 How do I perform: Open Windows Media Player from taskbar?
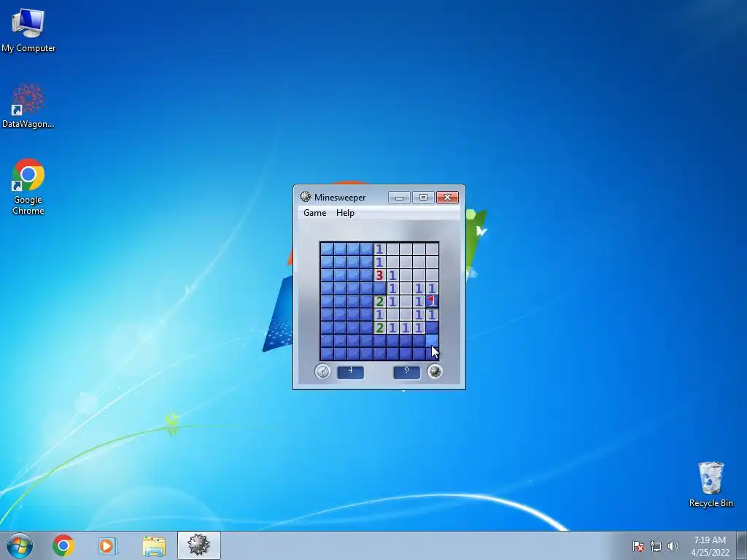[108, 545]
